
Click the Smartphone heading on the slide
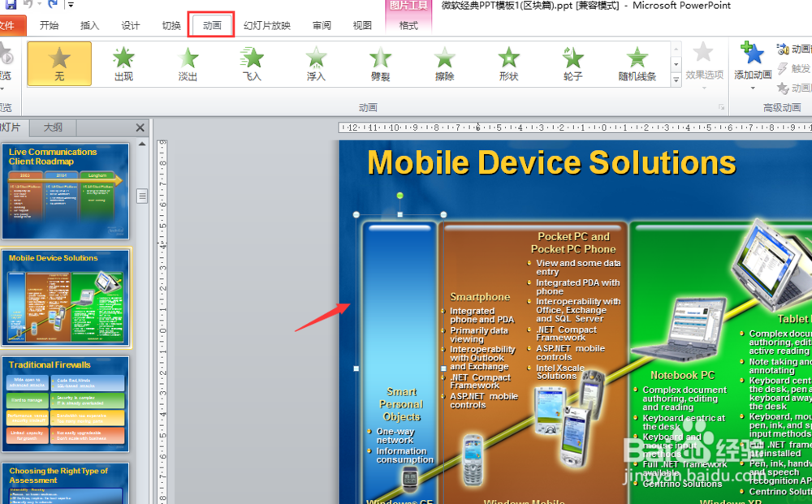tap(480, 297)
